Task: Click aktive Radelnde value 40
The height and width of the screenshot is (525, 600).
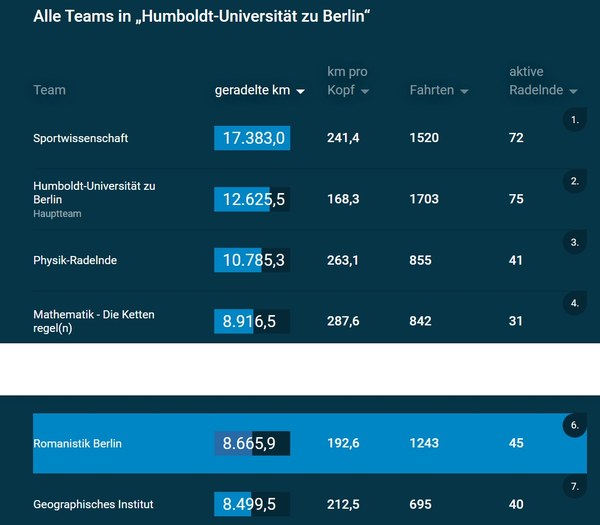Action: point(516,504)
